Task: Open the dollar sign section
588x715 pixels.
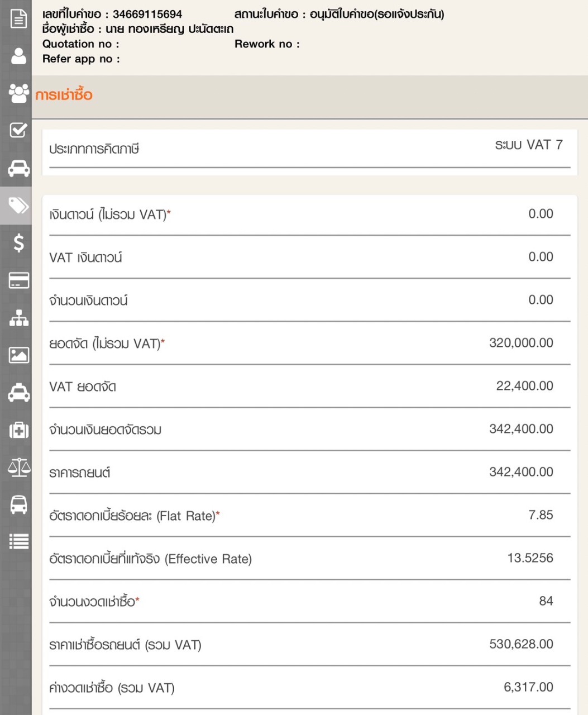Action: click(18, 243)
